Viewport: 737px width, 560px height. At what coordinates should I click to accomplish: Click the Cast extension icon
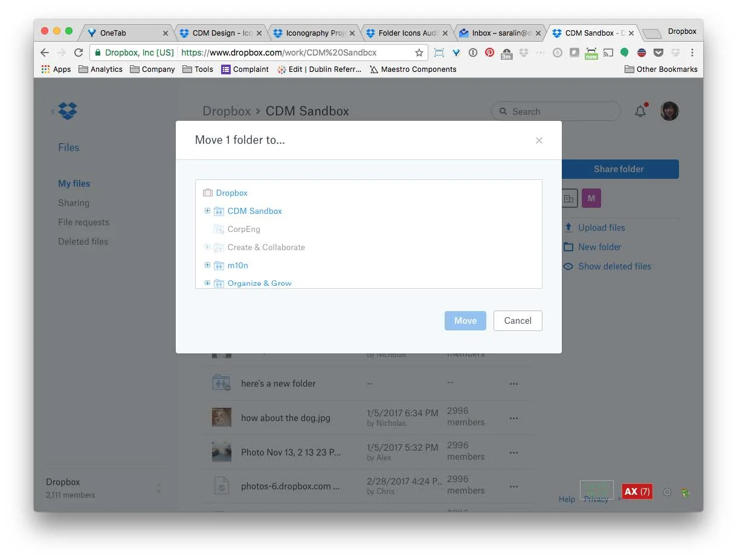click(608, 53)
